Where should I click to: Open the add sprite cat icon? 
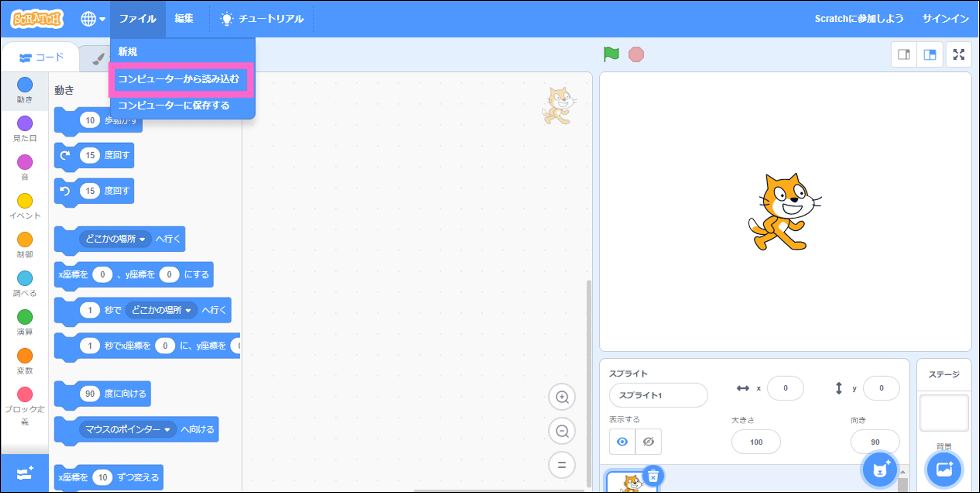pos(879,470)
